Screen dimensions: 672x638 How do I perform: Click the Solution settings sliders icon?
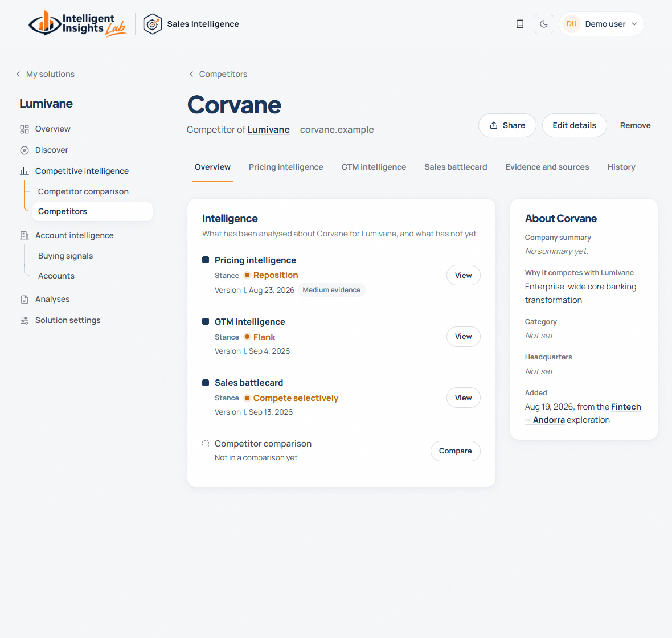coord(24,320)
